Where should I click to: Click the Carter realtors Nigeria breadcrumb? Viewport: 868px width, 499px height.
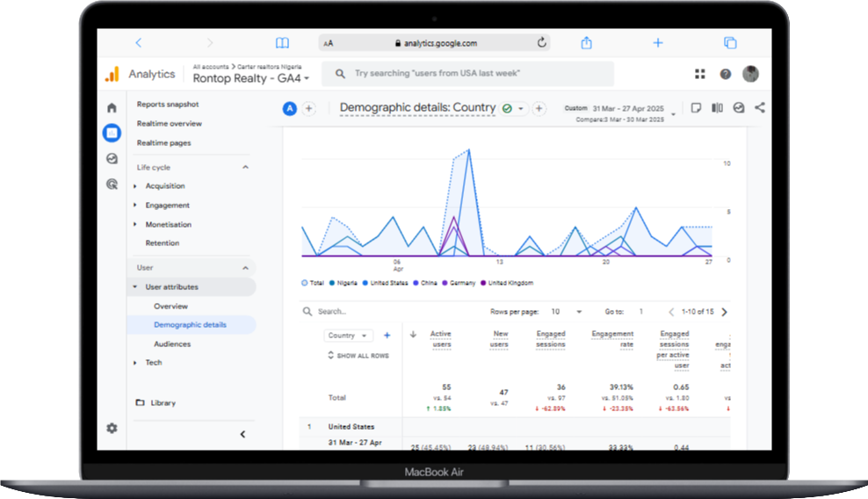click(x=270, y=67)
